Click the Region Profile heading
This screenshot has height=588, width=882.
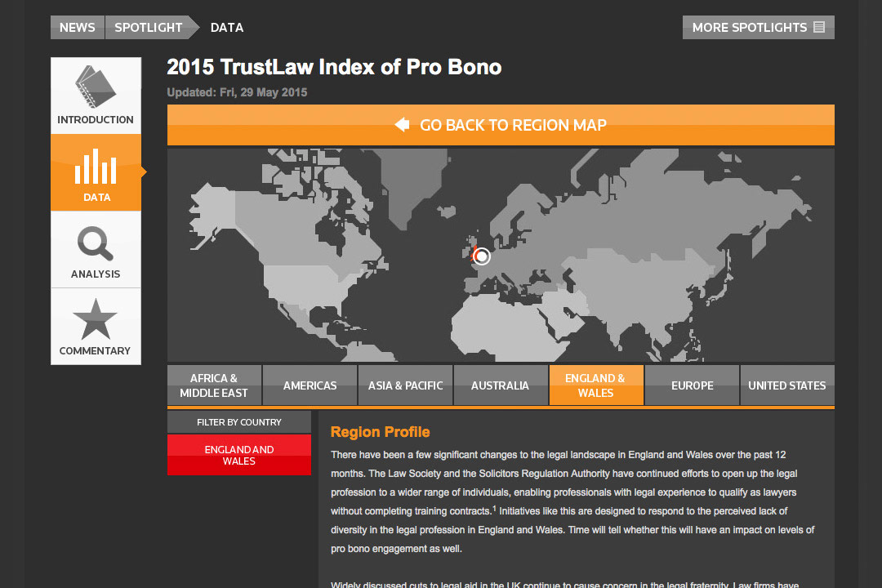pyautogui.click(x=381, y=432)
